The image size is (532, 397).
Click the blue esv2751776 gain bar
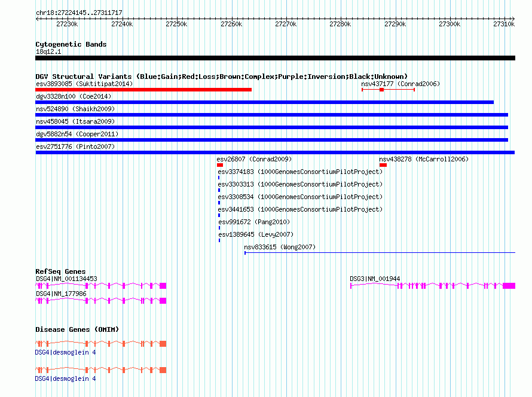275,152
